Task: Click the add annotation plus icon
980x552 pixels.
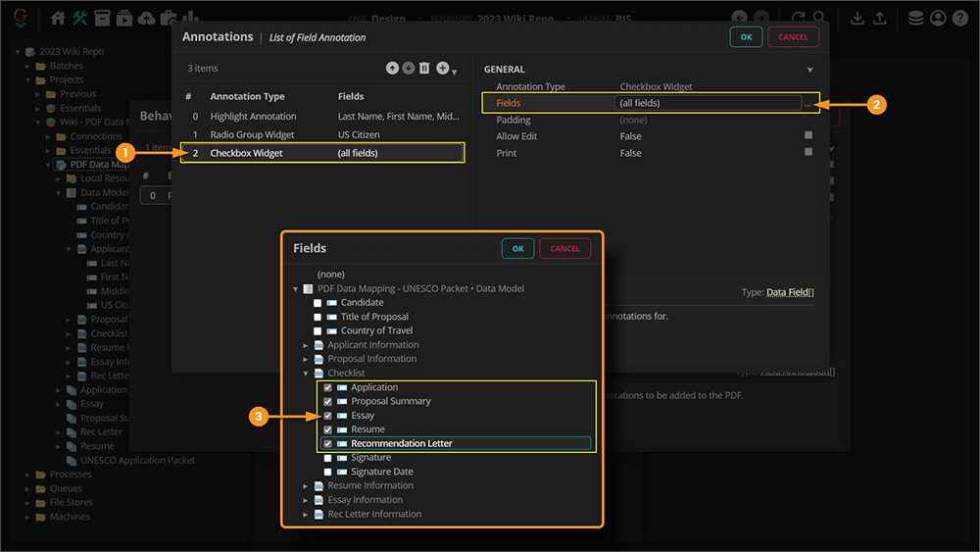Action: tap(443, 68)
